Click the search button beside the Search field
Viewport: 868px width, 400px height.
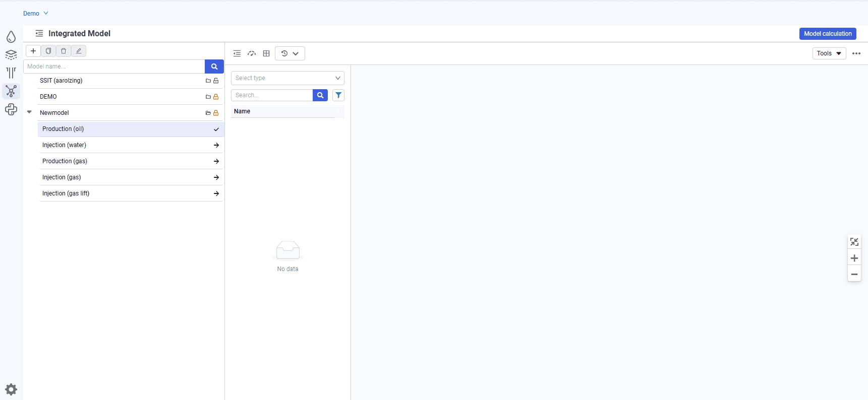(320, 95)
